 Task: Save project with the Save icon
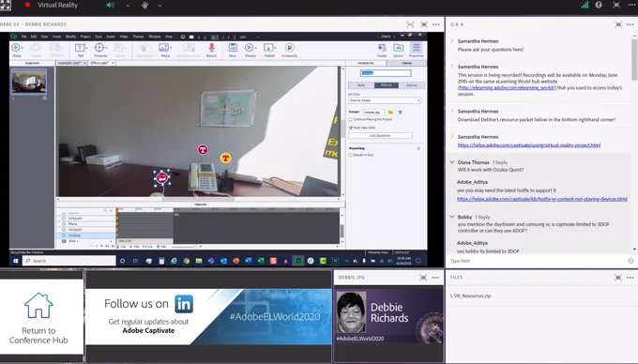click(x=233, y=48)
